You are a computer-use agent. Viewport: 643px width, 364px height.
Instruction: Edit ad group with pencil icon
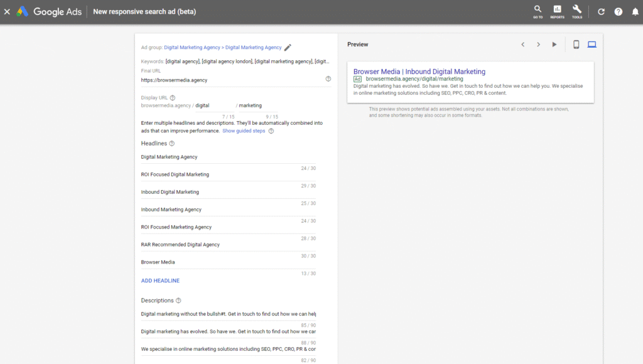pos(288,48)
